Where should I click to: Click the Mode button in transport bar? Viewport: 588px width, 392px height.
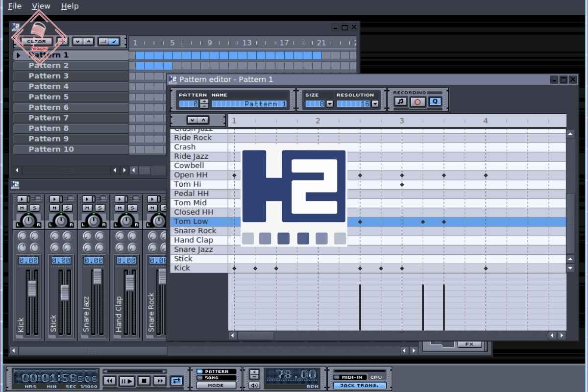(216, 385)
